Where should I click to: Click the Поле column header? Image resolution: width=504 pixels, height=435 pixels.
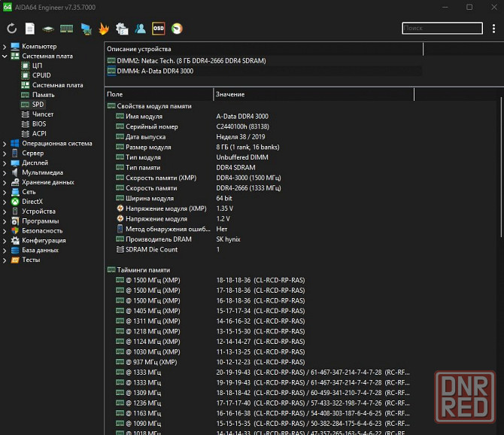[x=158, y=94]
